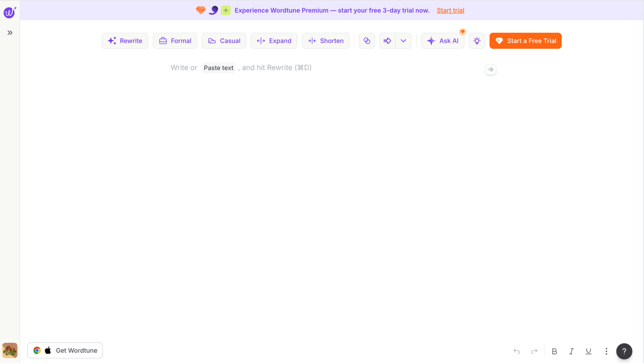Click Shorten to condense text
Viewport: 644px width, 364px height.
326,41
